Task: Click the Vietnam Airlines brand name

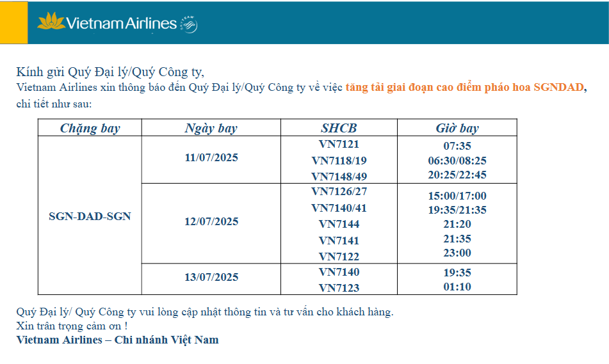Action: 121,23
